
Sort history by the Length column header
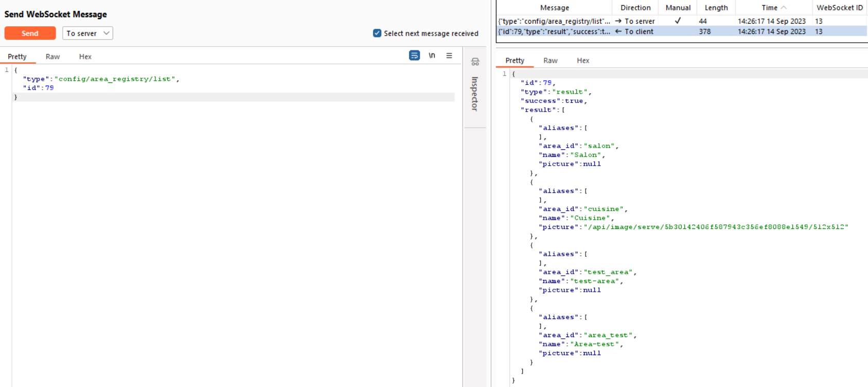(x=716, y=8)
